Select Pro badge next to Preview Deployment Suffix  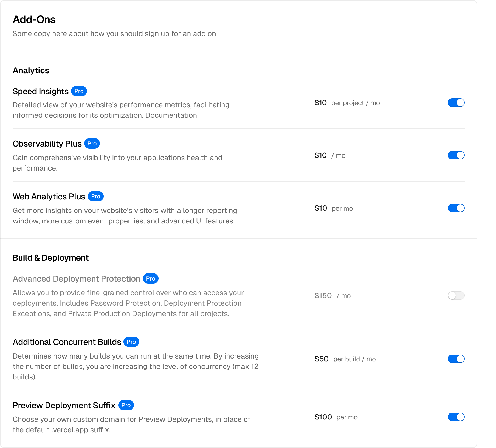[x=126, y=405]
